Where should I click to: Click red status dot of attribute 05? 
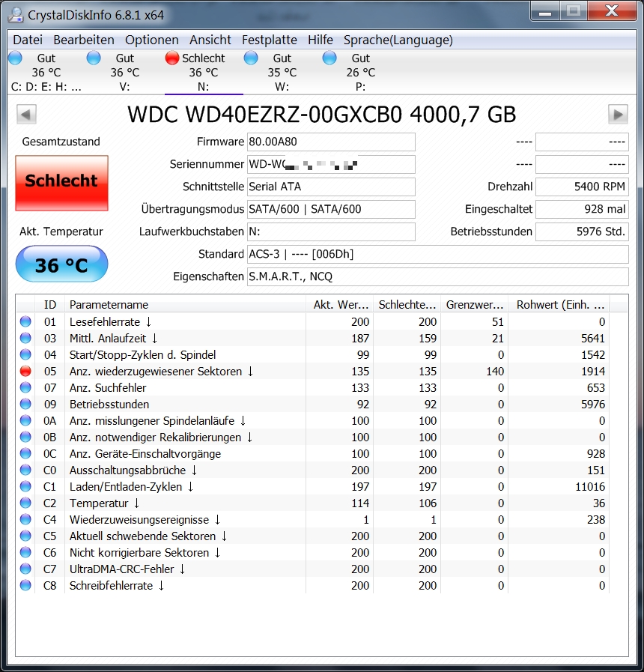pos(25,371)
